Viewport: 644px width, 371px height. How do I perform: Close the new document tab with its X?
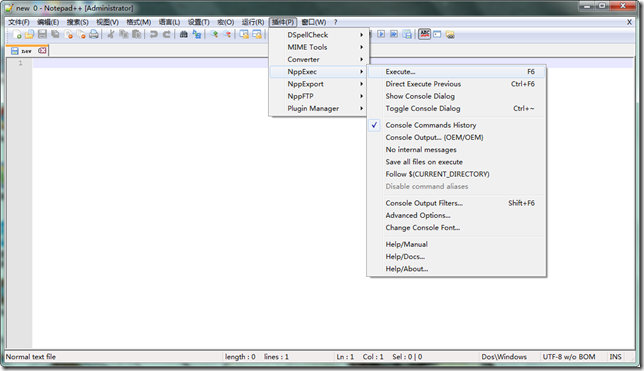point(42,51)
